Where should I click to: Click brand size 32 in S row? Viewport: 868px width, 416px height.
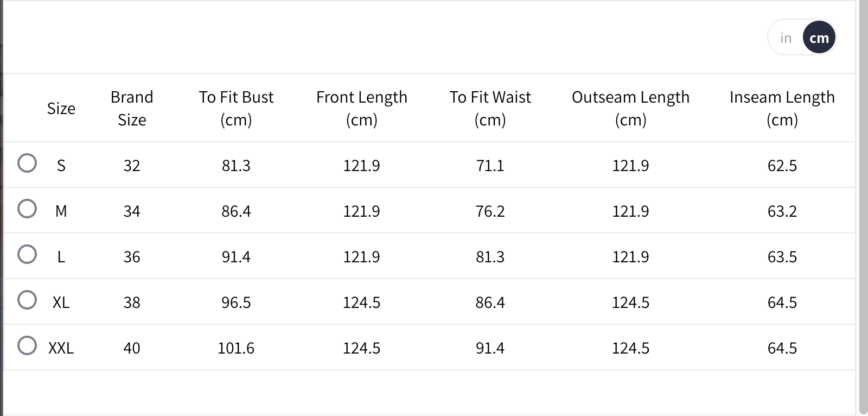[132, 166]
